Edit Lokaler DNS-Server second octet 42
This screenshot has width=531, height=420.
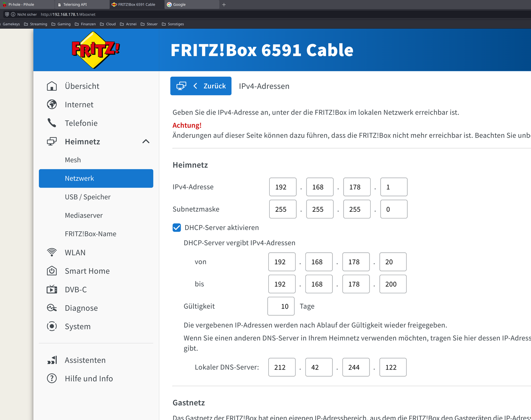click(319, 367)
